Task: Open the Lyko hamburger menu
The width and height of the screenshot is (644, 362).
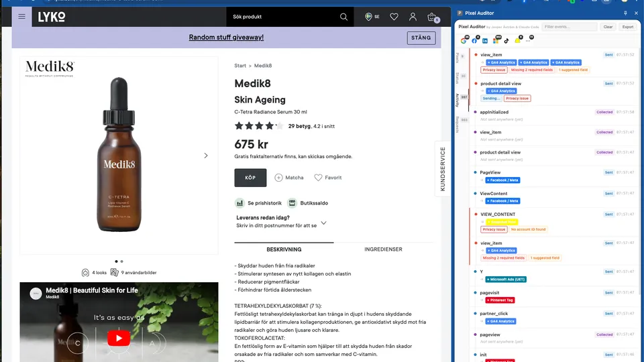Action: point(21,16)
